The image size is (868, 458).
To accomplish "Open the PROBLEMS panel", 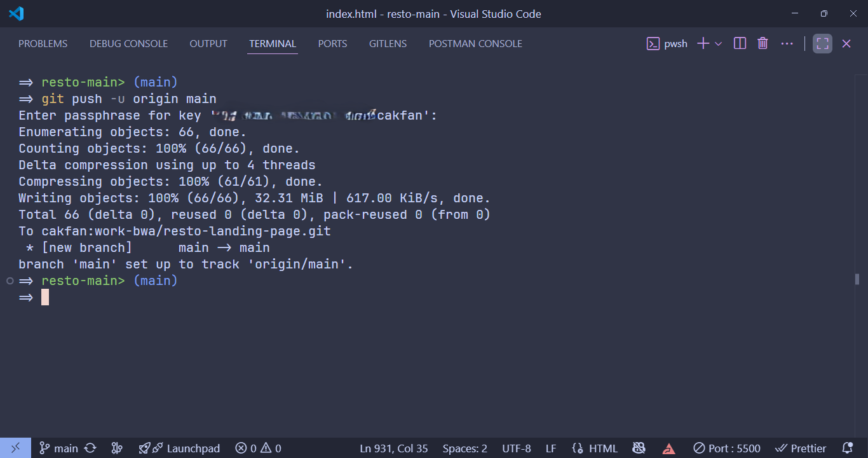I will click(x=43, y=43).
